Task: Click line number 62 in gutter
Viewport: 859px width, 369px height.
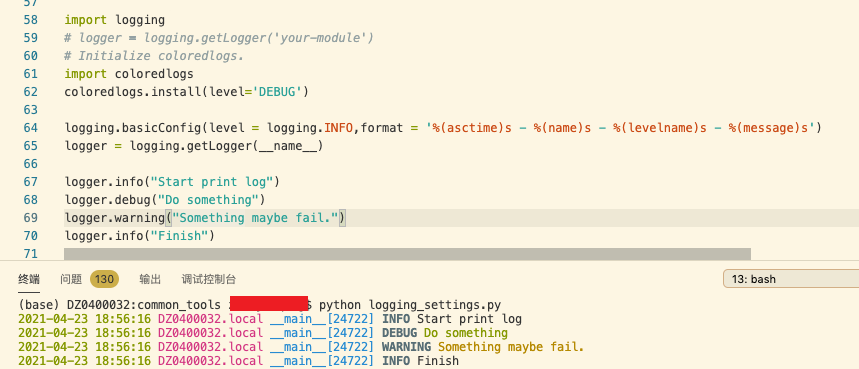Action: tap(31, 92)
